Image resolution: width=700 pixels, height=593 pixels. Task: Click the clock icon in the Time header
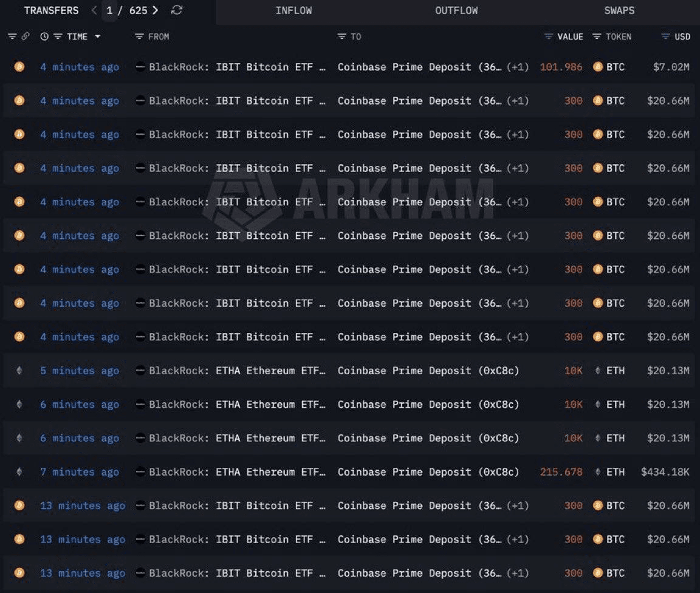[44, 36]
